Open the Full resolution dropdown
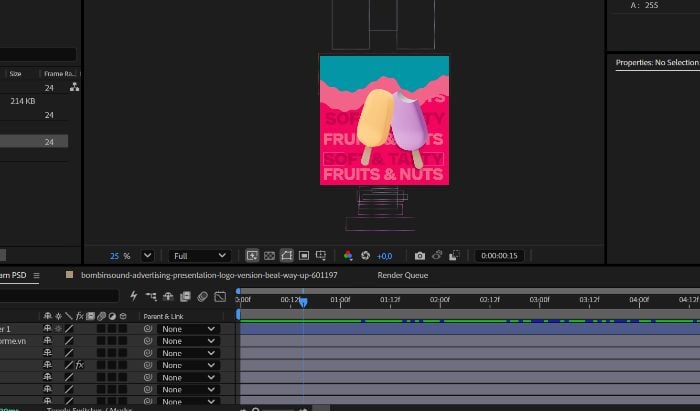This screenshot has height=411, width=700. pyautogui.click(x=199, y=256)
